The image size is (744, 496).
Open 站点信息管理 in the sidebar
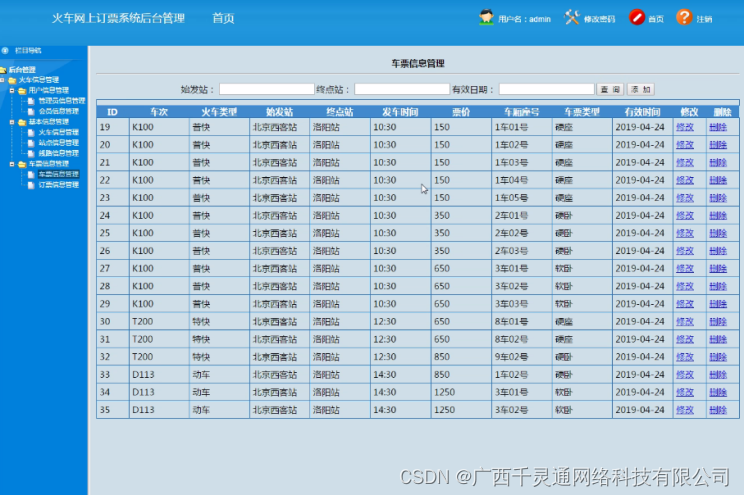point(58,143)
